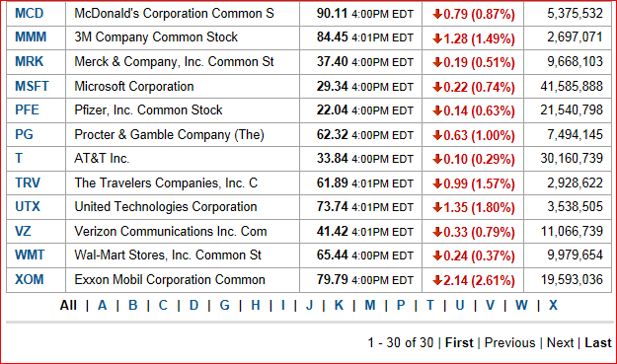Show all stocks with All filter
617x364 pixels.
68,306
